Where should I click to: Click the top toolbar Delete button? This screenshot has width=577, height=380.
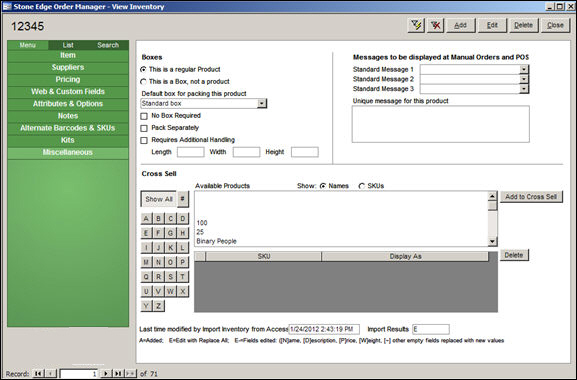[524, 25]
